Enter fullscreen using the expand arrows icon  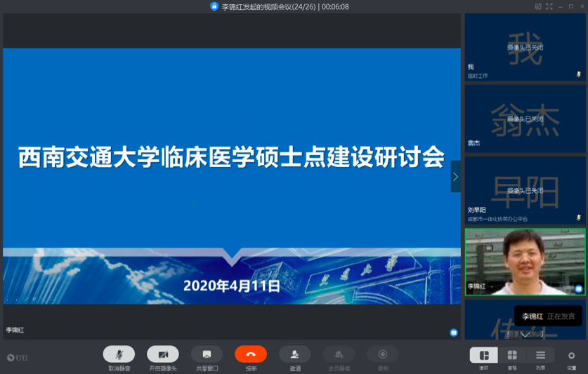549,7
